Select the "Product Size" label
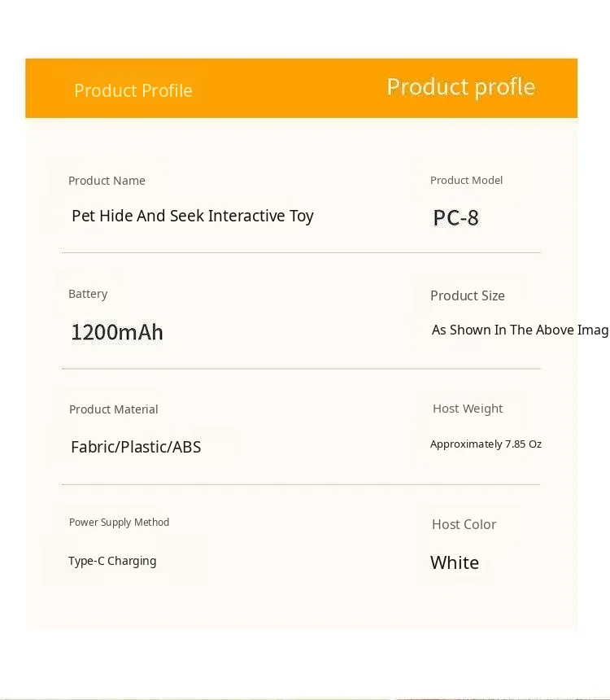The image size is (610, 700). coord(467,295)
